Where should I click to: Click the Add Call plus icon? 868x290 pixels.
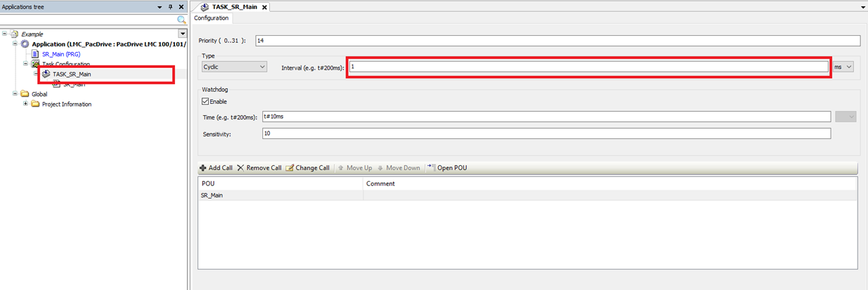pyautogui.click(x=203, y=168)
